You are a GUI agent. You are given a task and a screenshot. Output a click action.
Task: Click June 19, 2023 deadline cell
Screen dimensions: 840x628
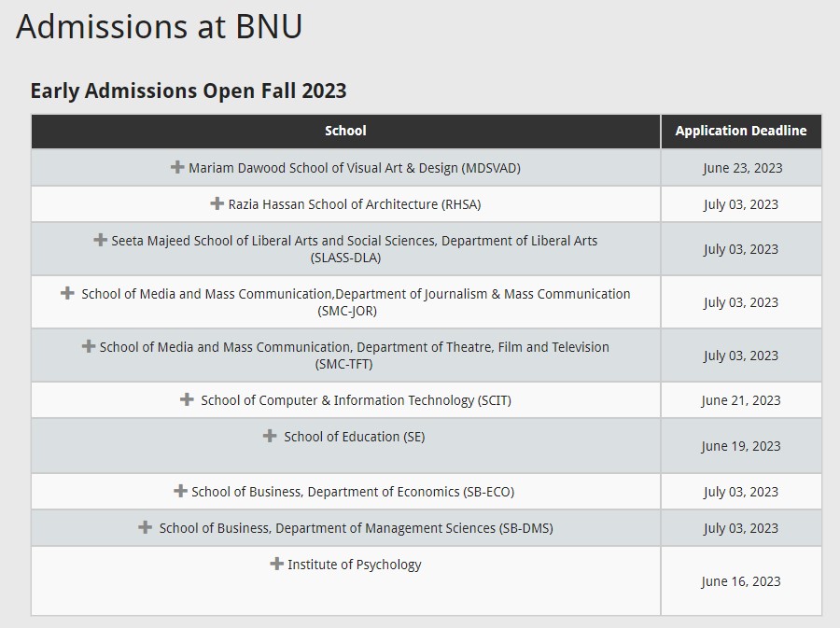(741, 446)
